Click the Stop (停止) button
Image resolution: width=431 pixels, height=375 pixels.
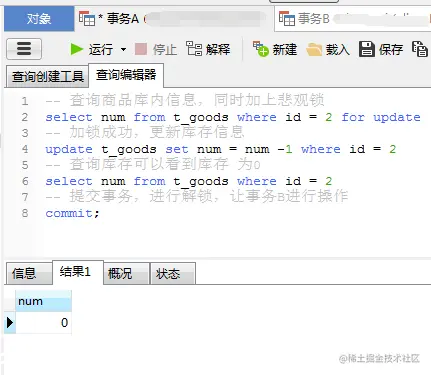[x=156, y=49]
